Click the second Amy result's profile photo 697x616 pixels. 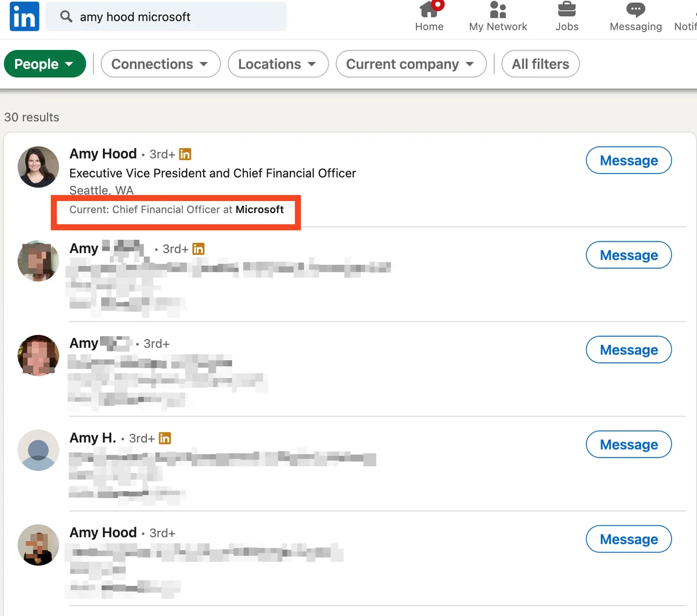point(38,261)
